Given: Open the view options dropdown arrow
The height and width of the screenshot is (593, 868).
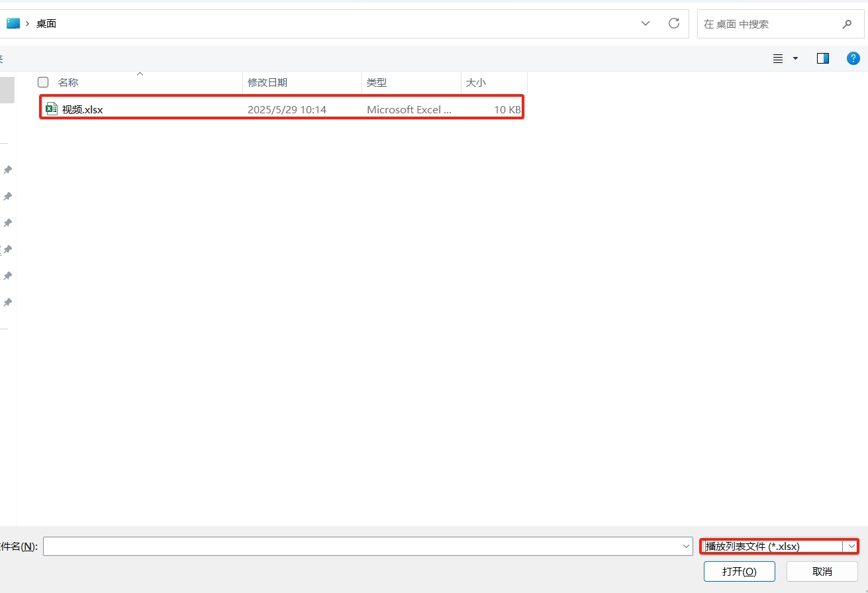Looking at the screenshot, I should click(795, 58).
